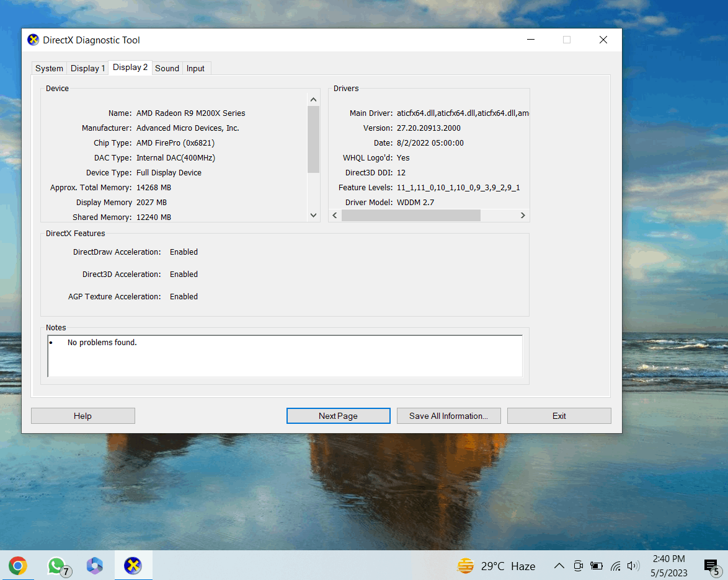This screenshot has width=728, height=580.
Task: Click the driver version 27.20.20913.2000
Action: [428, 128]
